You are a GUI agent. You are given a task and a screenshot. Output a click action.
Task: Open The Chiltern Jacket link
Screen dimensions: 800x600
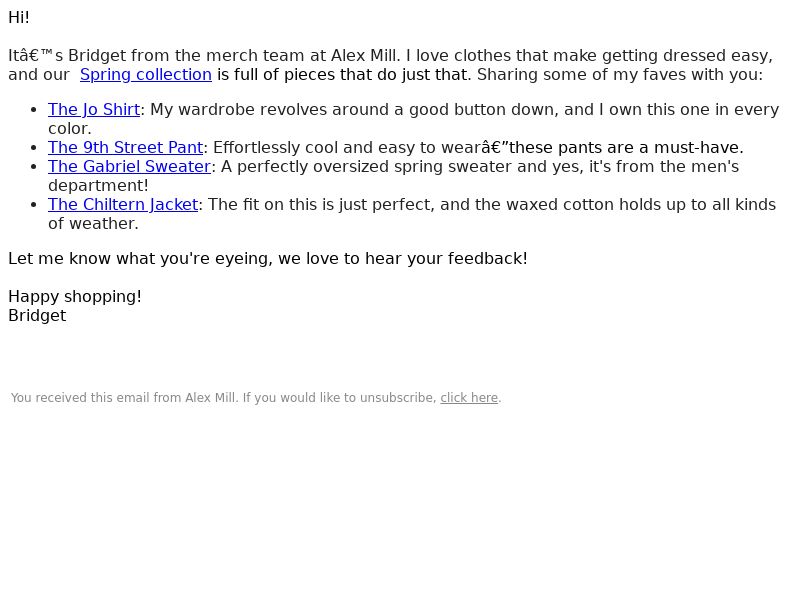click(123, 205)
